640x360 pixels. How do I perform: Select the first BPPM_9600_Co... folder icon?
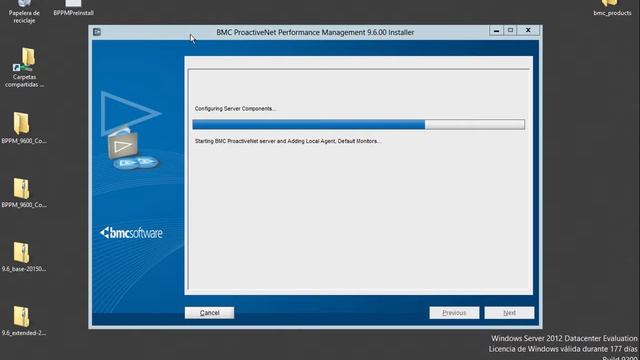point(24,128)
